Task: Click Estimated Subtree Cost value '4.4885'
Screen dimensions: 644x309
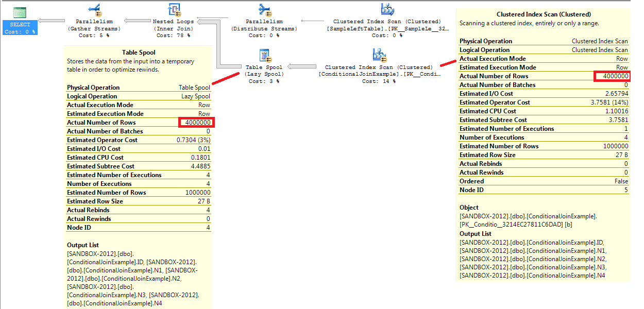Action: 200,166
